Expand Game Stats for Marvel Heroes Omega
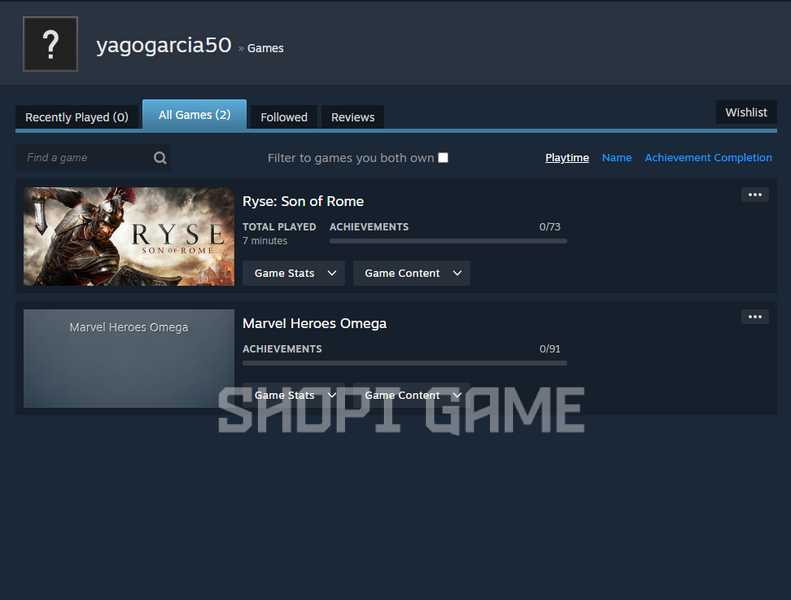This screenshot has height=600, width=791. [x=294, y=395]
